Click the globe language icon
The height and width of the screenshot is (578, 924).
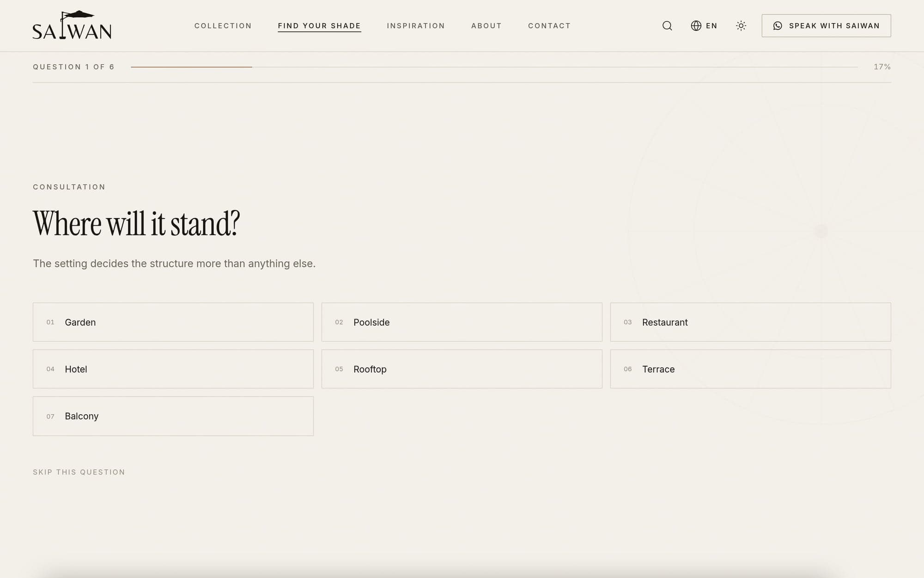(x=696, y=26)
